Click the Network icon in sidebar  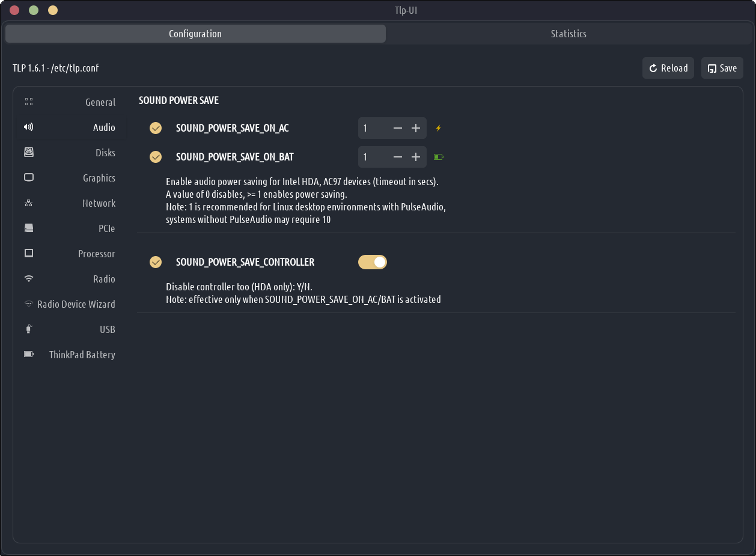coord(29,203)
